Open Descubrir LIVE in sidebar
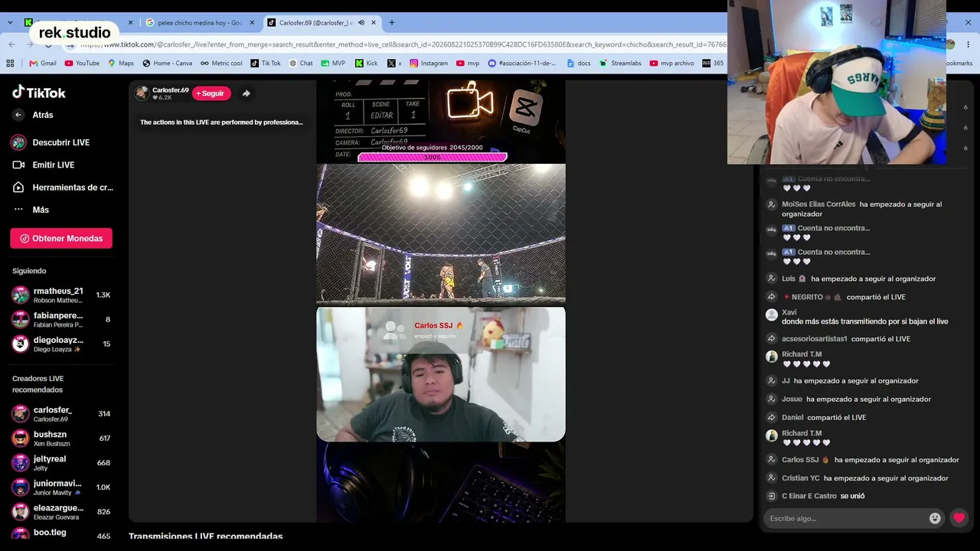The width and height of the screenshot is (980, 551). (x=51, y=142)
